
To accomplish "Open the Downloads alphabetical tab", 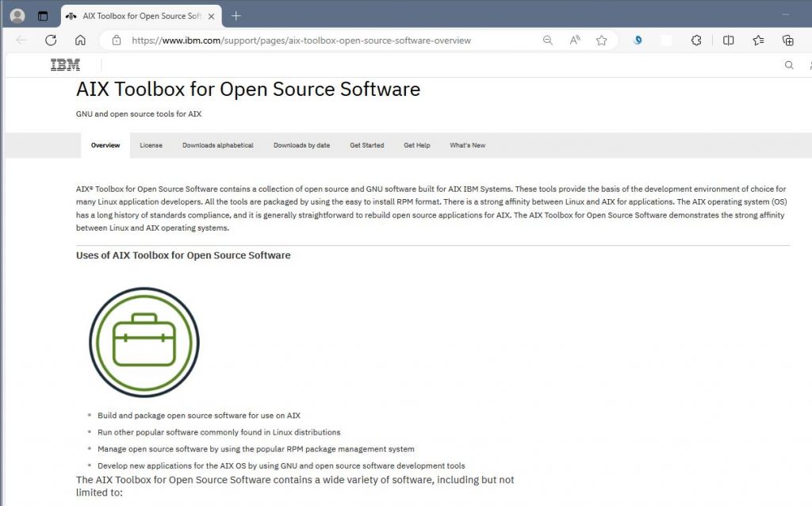I will 218,145.
